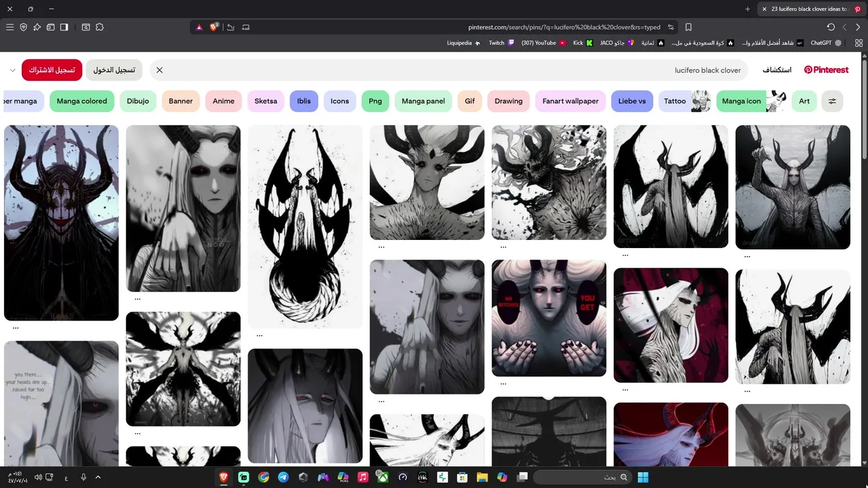Open the all bookmarks grid icon

[x=859, y=43]
